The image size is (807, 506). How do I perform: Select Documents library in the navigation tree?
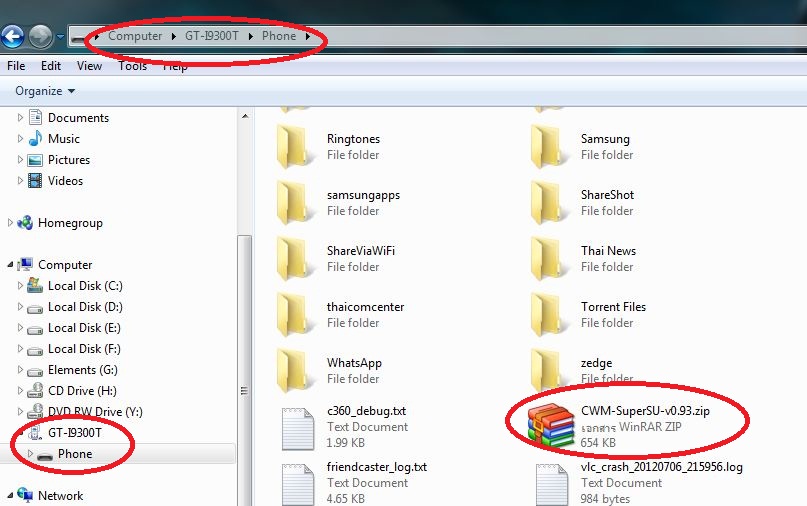click(78, 118)
